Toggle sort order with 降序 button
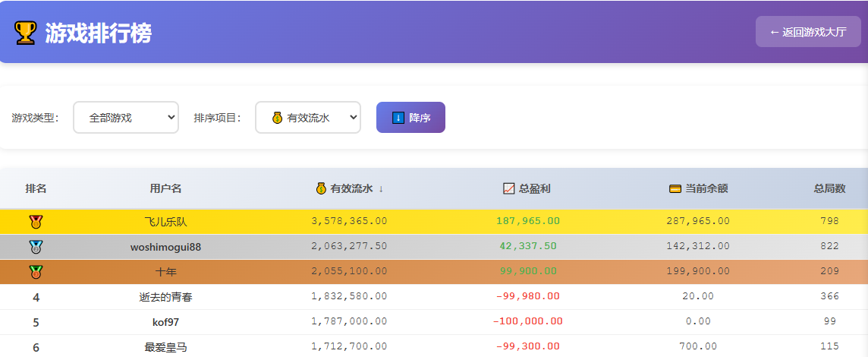The height and width of the screenshot is (357, 868). pyautogui.click(x=410, y=118)
